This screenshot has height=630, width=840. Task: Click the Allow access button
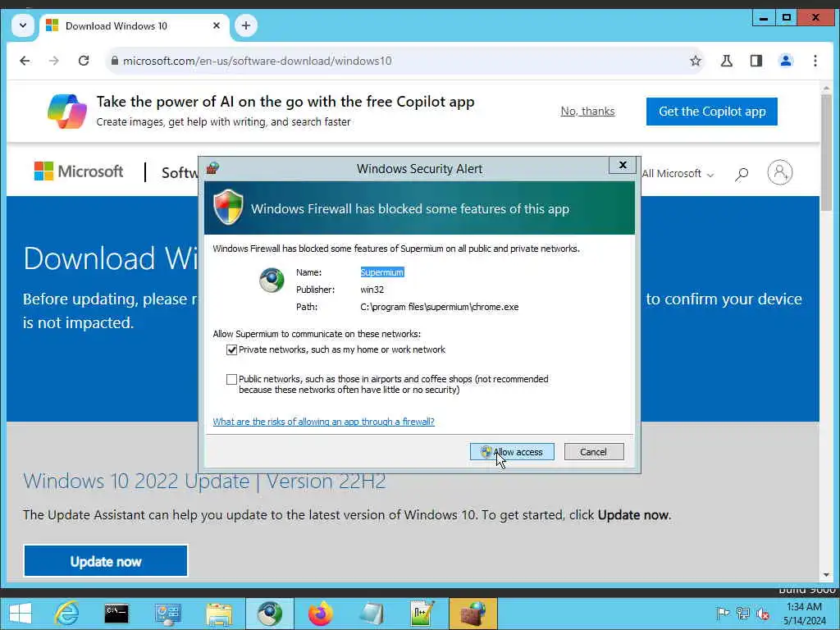(x=512, y=452)
